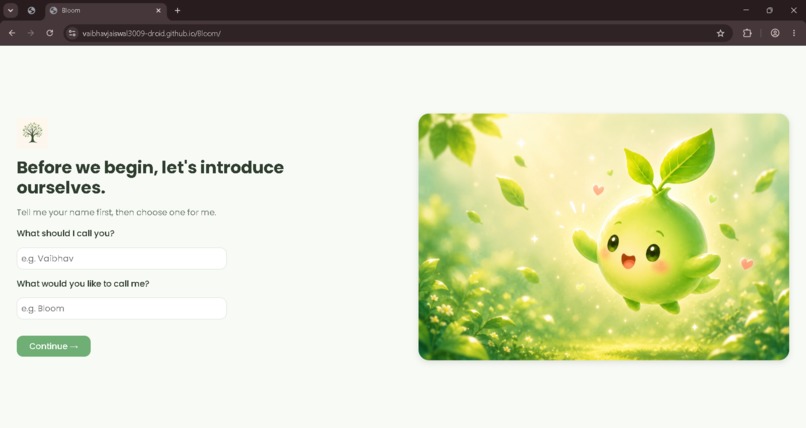Open site information icon in address bar
Viewport: 806px width, 428px height.
[72, 33]
